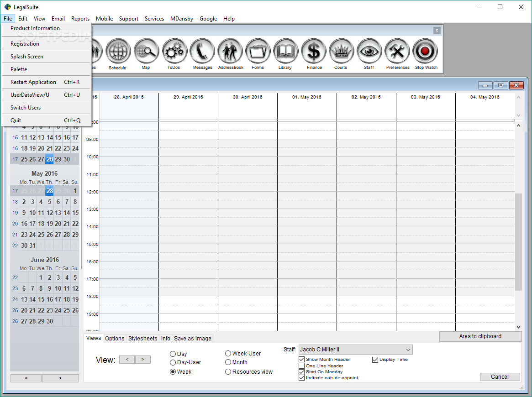Screen dimensions: 532x397
Task: Select week number 20 in May calendar
Action: 15,224
